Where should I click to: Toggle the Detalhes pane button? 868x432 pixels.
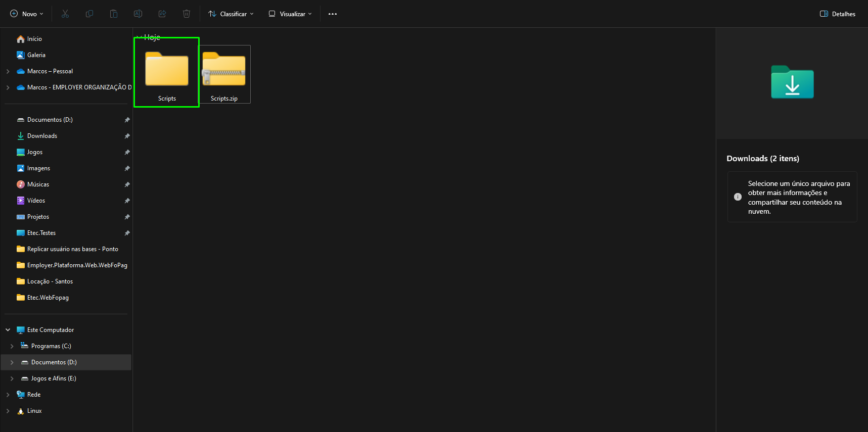coord(838,14)
